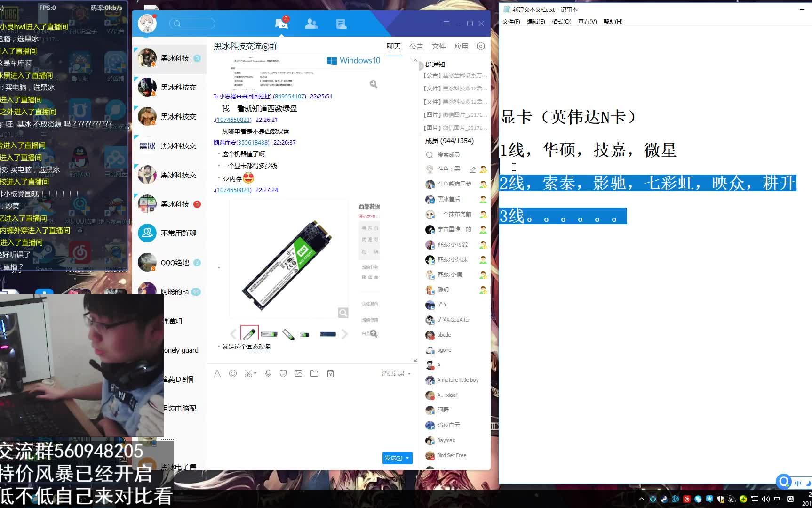This screenshot has width=812, height=508.
Task: Open the sticker mask icon in chat toolbar
Action: coord(283,373)
